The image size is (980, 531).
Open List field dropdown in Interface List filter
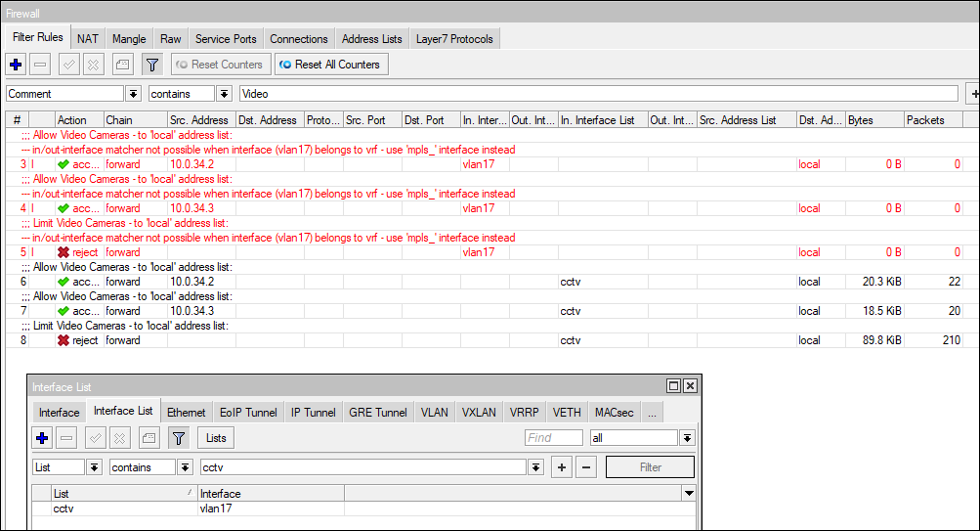[94, 467]
